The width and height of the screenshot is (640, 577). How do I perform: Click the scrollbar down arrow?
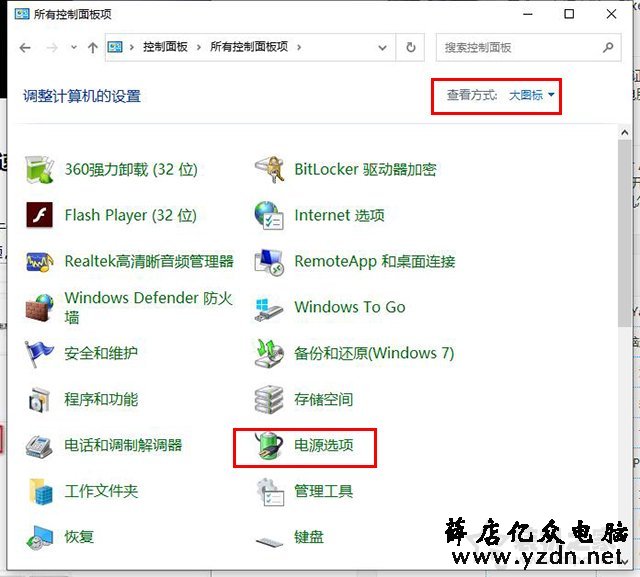click(624, 562)
